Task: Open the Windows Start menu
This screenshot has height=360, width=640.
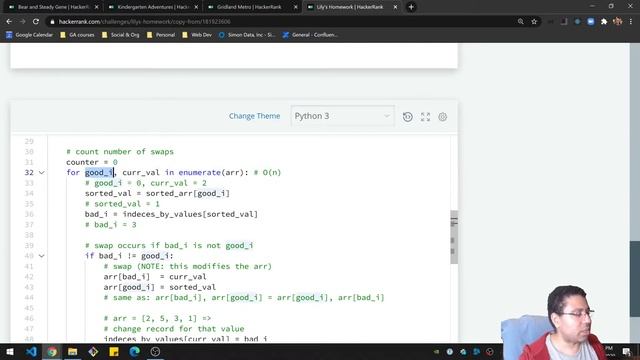Action: [x=10, y=351]
